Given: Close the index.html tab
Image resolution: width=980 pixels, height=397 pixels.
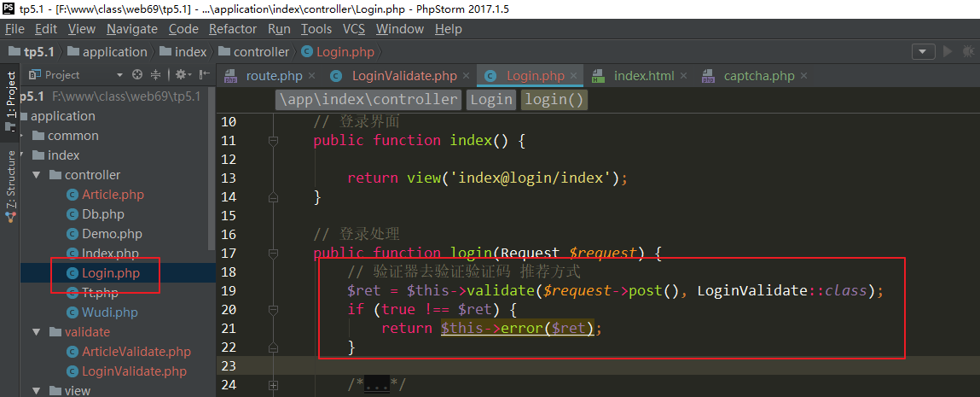Looking at the screenshot, I should tap(684, 76).
